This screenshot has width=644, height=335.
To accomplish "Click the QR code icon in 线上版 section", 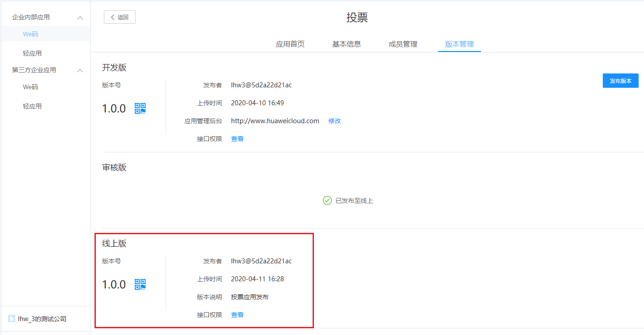I will tap(140, 284).
